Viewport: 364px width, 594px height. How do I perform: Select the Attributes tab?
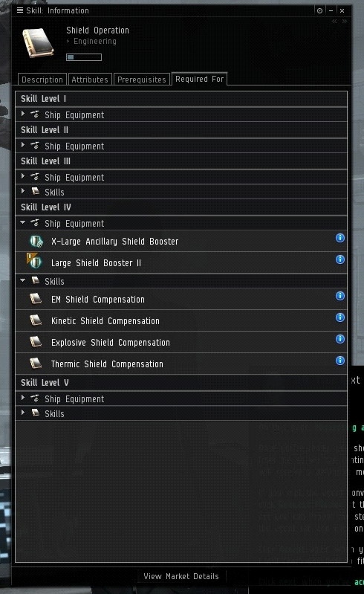[90, 80]
